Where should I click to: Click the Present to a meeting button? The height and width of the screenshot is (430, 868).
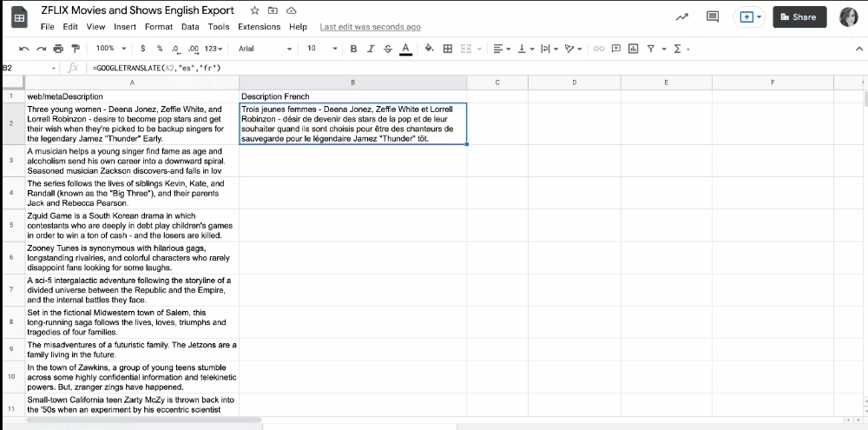coord(750,17)
